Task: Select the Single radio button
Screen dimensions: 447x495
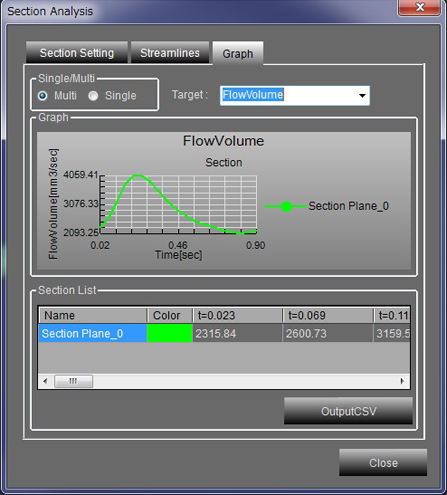Action: [x=93, y=96]
